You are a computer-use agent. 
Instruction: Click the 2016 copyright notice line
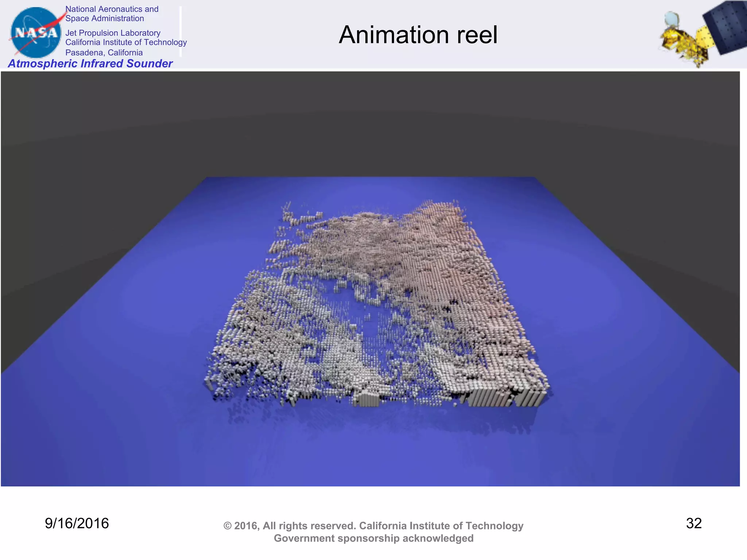[373, 526]
